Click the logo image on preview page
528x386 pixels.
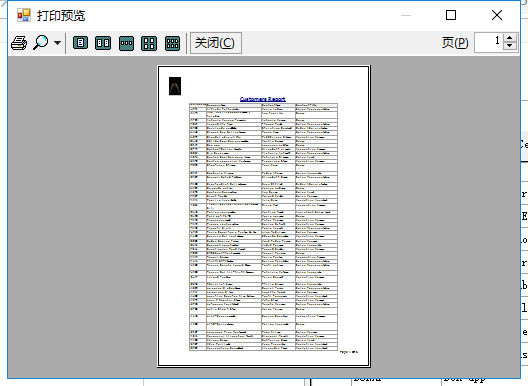tap(175, 86)
